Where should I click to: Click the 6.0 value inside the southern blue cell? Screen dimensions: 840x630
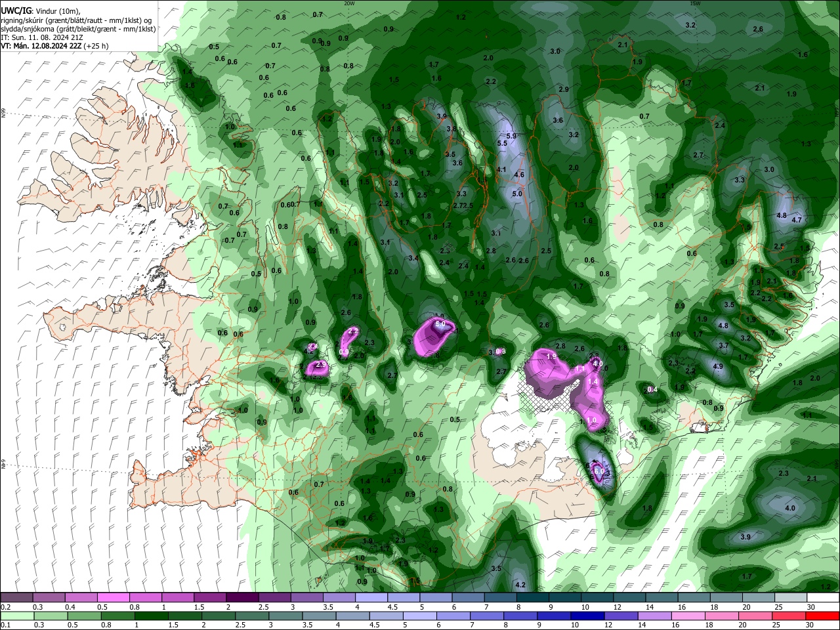click(x=598, y=471)
